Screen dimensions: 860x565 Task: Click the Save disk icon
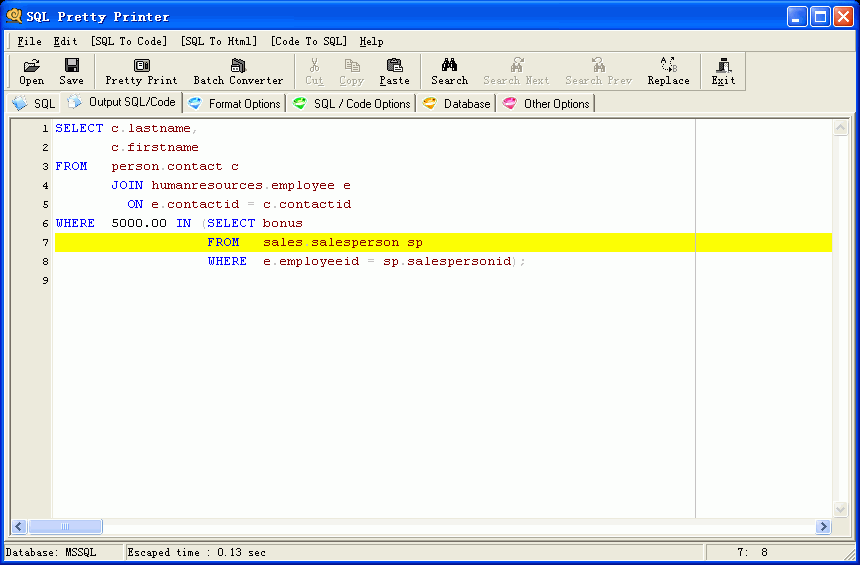point(71,65)
